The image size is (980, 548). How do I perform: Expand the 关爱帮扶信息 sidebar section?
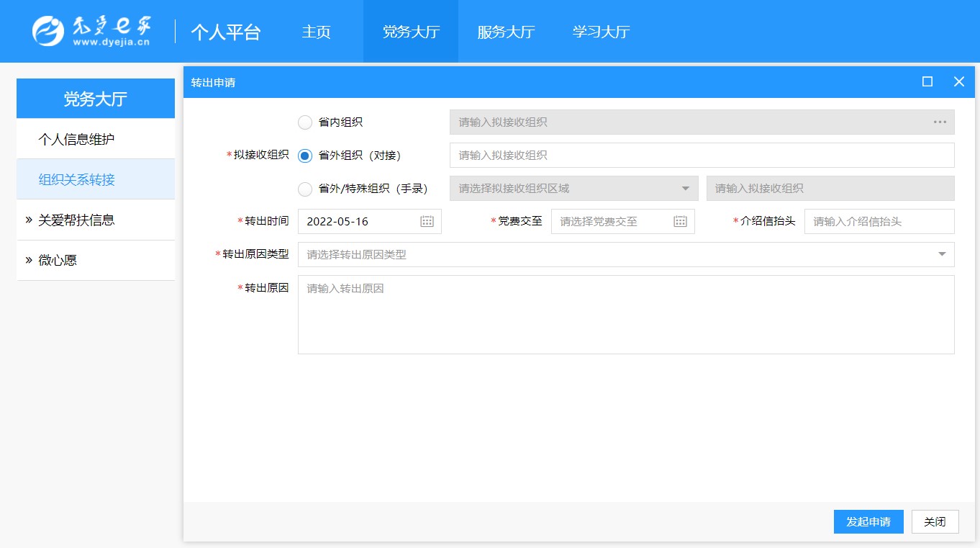[76, 220]
